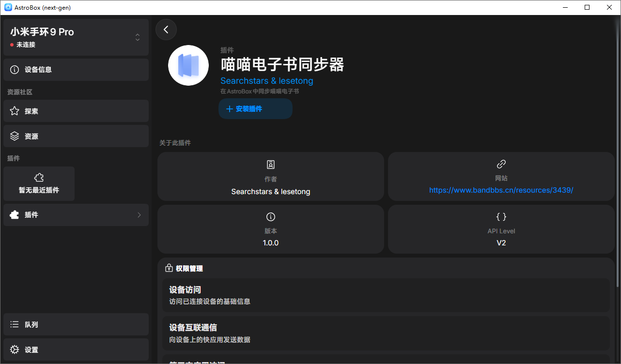
Task: Open the bandbbs.cn resources website link
Action: click(x=501, y=190)
